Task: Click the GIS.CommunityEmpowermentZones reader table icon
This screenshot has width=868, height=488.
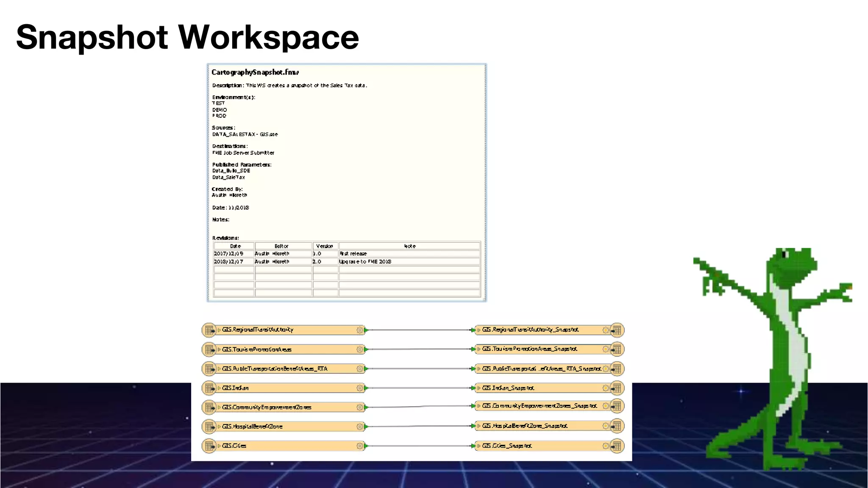Action: pyautogui.click(x=209, y=408)
